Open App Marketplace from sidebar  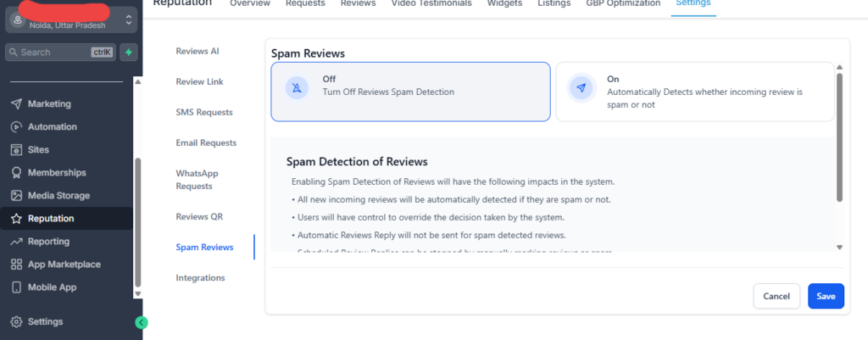(66, 265)
